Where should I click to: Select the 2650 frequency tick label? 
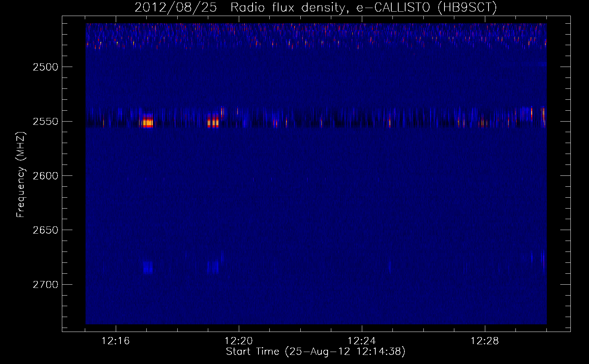click(46, 230)
